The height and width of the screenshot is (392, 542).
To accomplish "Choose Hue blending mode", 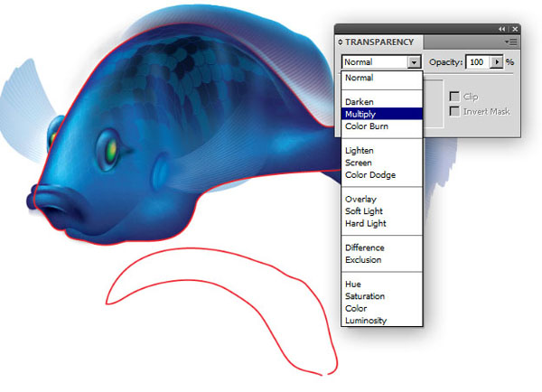I will (x=382, y=285).
